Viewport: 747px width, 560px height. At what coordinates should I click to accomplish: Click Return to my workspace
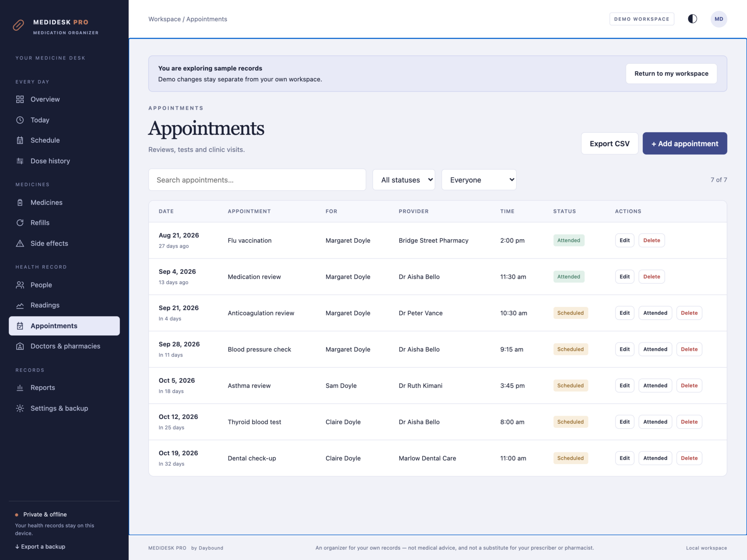point(671,73)
